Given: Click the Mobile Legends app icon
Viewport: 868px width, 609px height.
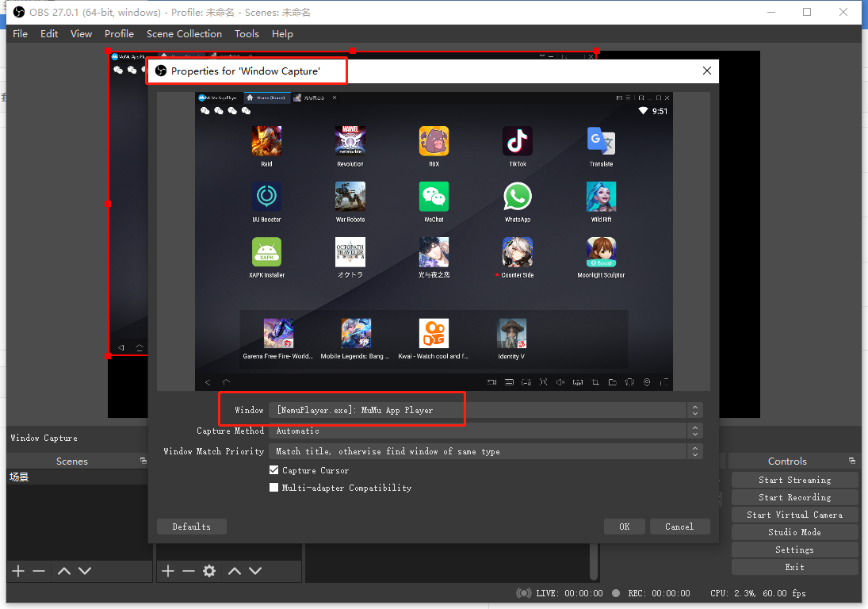Looking at the screenshot, I should [x=356, y=333].
